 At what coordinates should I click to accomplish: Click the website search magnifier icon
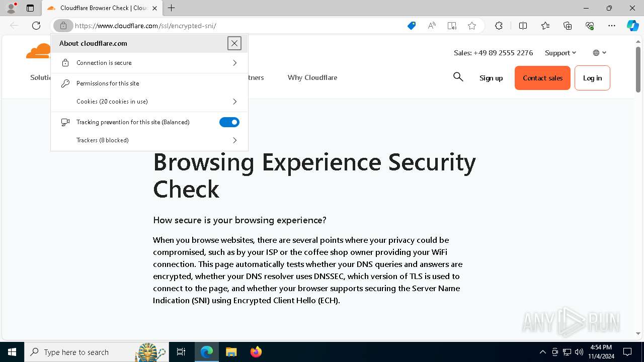458,77
